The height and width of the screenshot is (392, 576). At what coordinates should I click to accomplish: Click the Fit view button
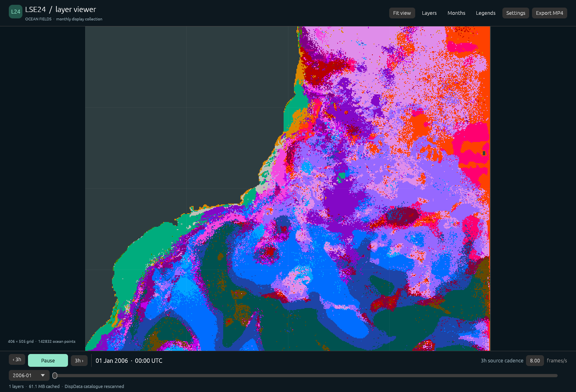(402, 13)
